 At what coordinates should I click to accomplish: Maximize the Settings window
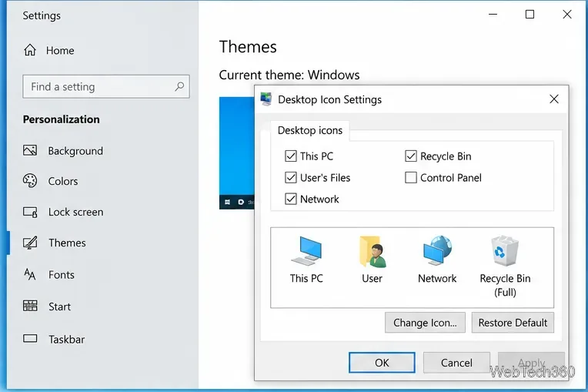click(530, 15)
